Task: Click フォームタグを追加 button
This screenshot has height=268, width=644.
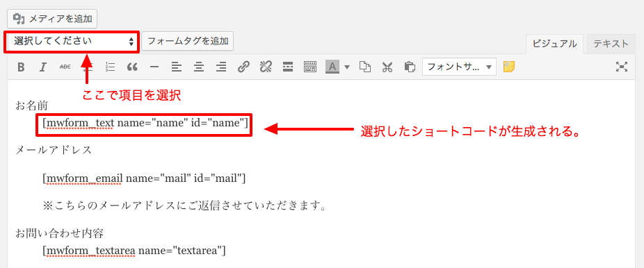Action: click(187, 42)
